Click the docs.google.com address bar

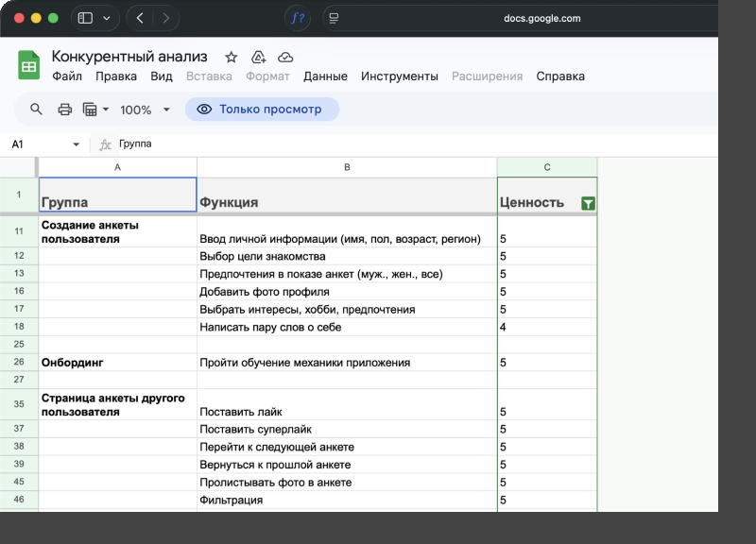(541, 18)
